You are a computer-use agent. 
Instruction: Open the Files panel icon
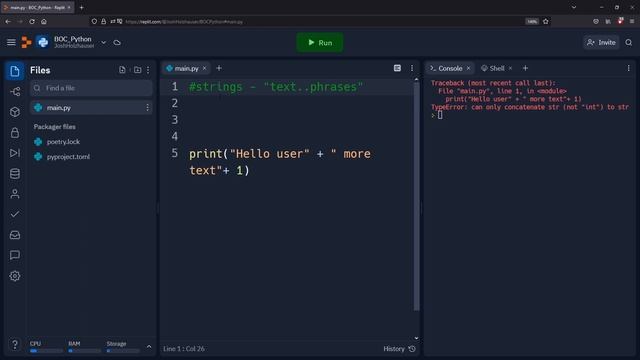(x=15, y=71)
